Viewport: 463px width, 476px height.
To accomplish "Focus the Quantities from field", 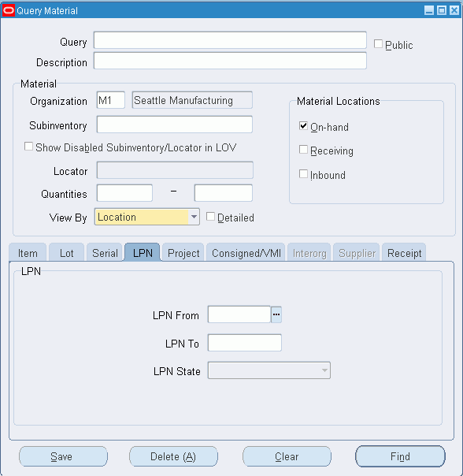I will (x=124, y=193).
